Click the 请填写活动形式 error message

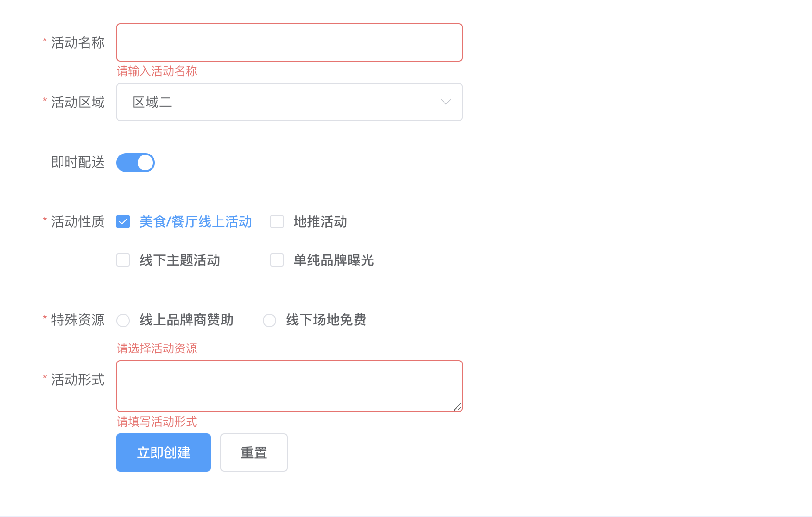pos(157,422)
